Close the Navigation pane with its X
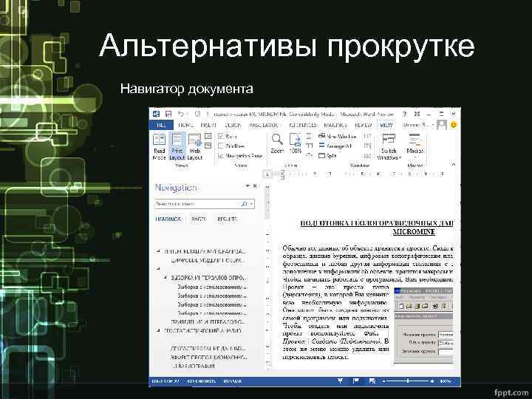The image size is (532, 399). point(255,186)
